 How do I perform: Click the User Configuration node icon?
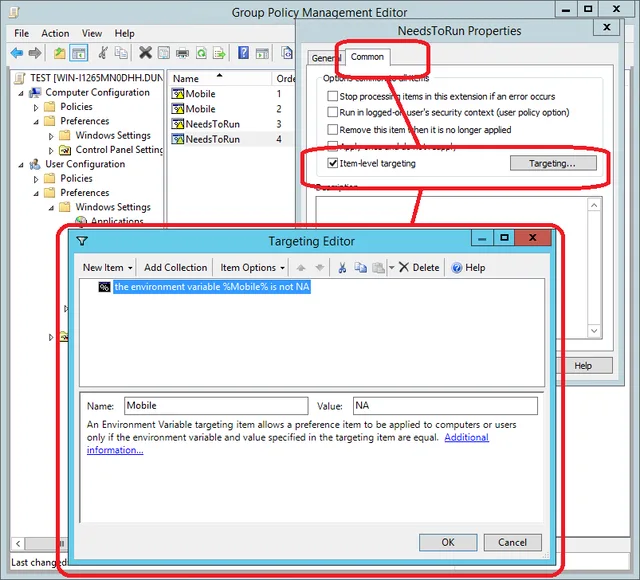(35, 164)
